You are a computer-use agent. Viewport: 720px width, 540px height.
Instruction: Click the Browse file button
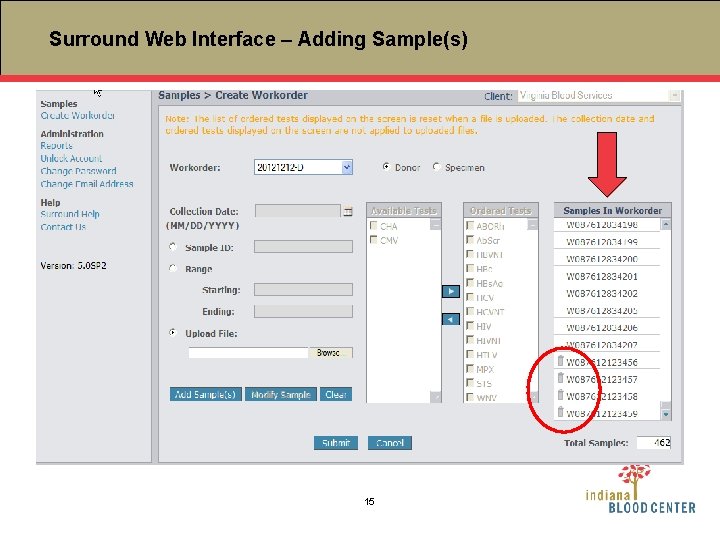[331, 353]
